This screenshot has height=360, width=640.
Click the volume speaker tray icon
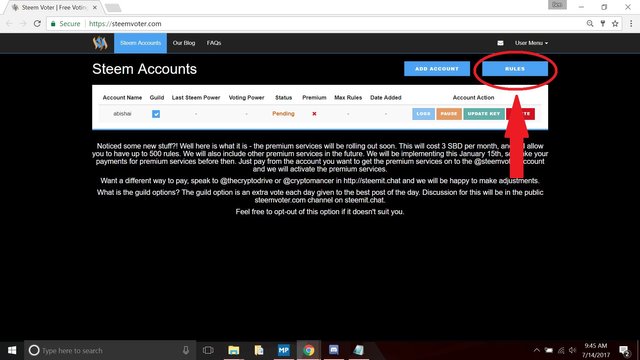tap(573, 350)
